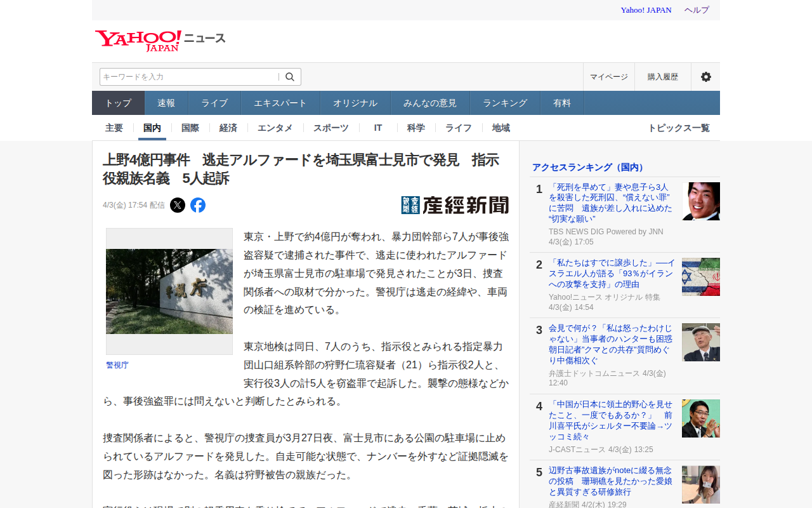Share the article on X (Twitter)
Viewport: 812px width, 508px height.
pyautogui.click(x=178, y=205)
